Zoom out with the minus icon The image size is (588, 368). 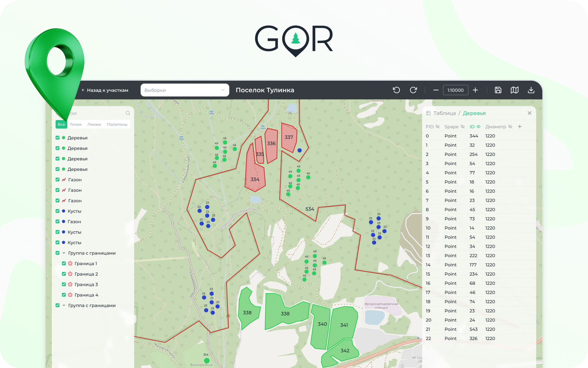(436, 90)
